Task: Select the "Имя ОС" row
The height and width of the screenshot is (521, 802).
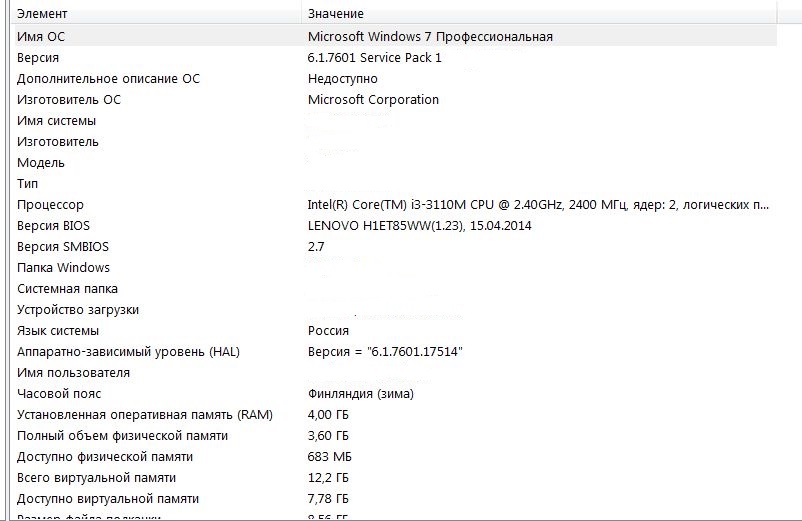Action: coord(47,37)
